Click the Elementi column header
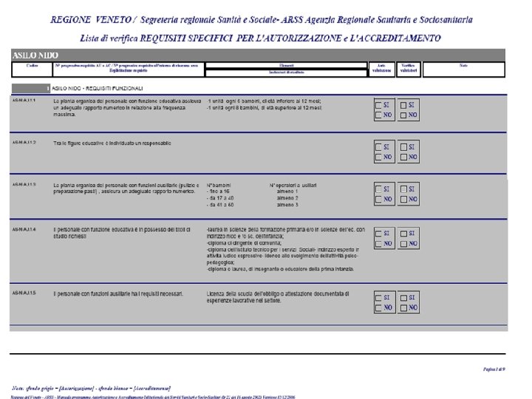 tap(287, 66)
